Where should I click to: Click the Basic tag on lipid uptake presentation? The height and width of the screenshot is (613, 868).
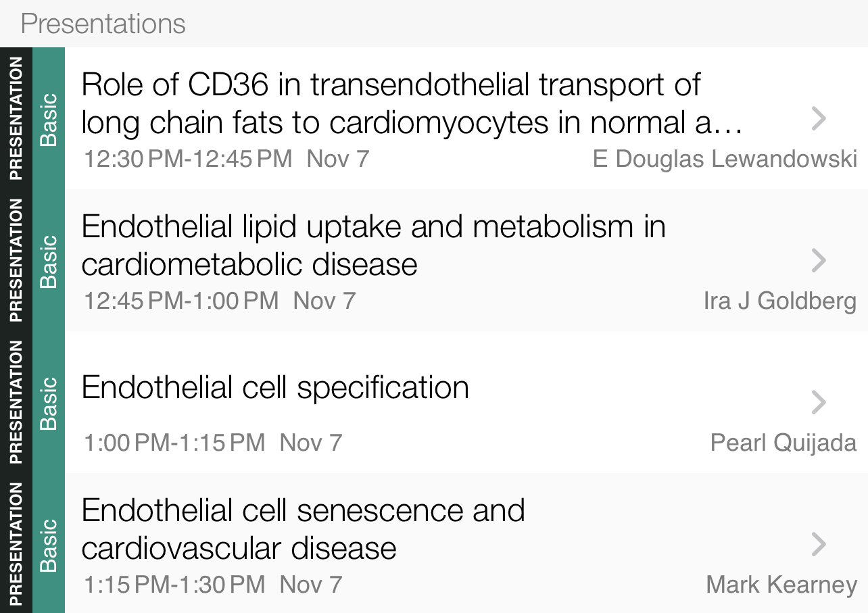pos(49,261)
